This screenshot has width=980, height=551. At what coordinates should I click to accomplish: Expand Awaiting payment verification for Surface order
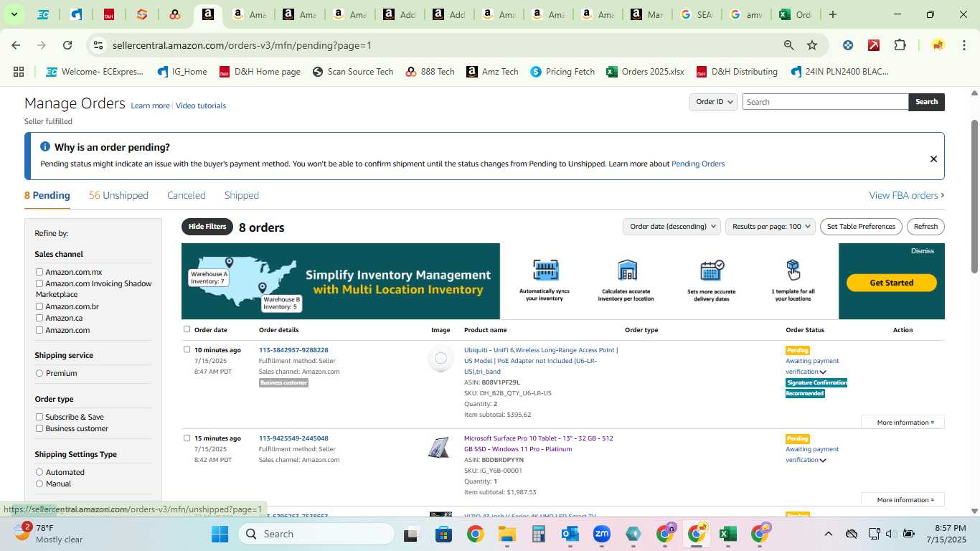coord(823,461)
